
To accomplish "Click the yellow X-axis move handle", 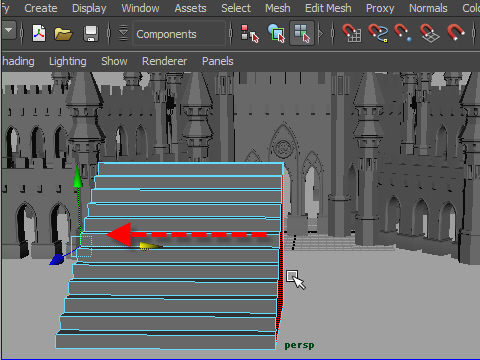I will coord(151,246).
